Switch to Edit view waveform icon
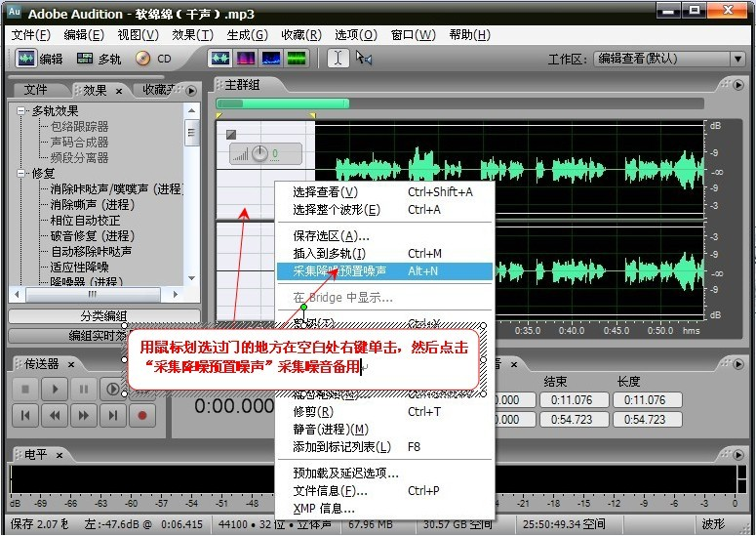 tap(25, 59)
